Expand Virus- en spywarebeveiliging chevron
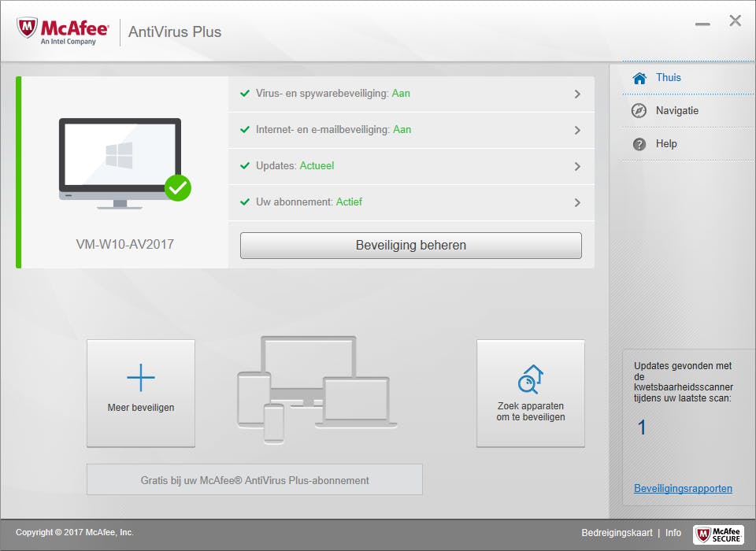This screenshot has width=756, height=551. point(577,94)
